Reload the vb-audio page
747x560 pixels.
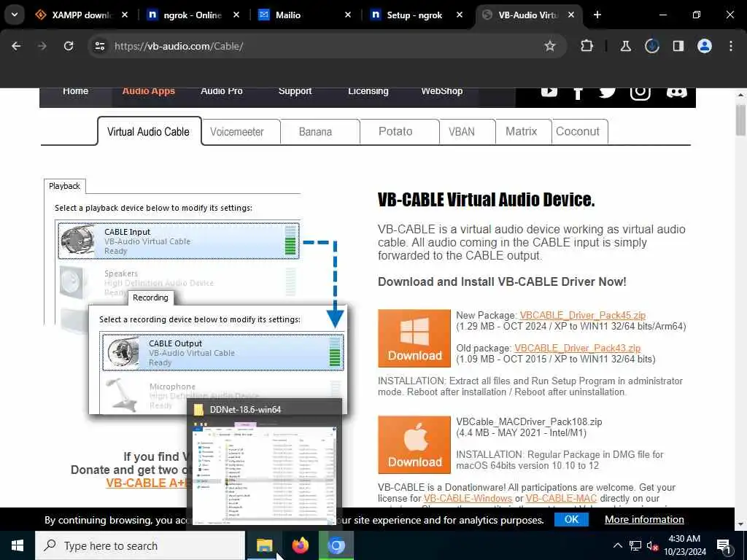(69, 46)
